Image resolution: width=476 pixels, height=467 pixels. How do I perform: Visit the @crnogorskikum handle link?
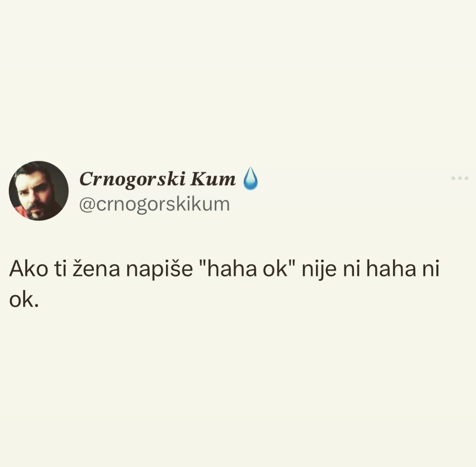pyautogui.click(x=155, y=204)
